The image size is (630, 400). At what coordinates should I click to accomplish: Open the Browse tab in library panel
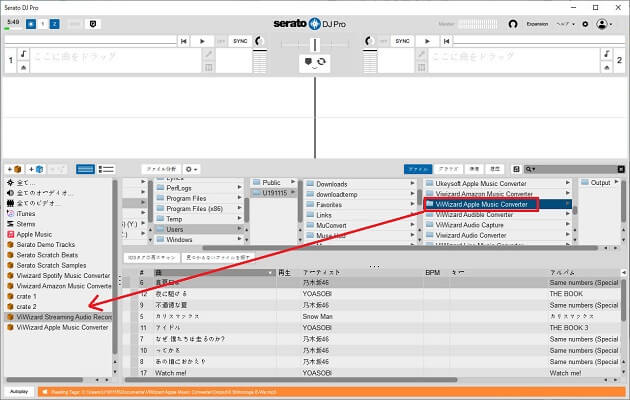pyautogui.click(x=448, y=169)
